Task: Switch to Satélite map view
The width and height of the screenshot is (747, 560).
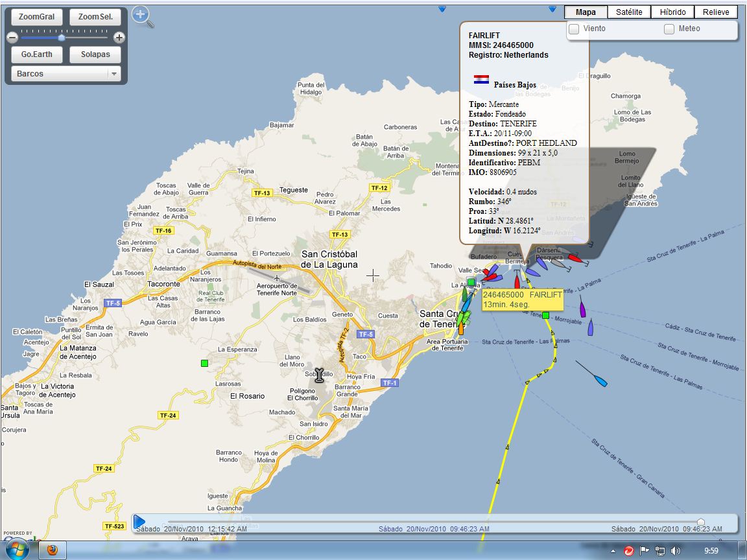Action: tap(629, 12)
